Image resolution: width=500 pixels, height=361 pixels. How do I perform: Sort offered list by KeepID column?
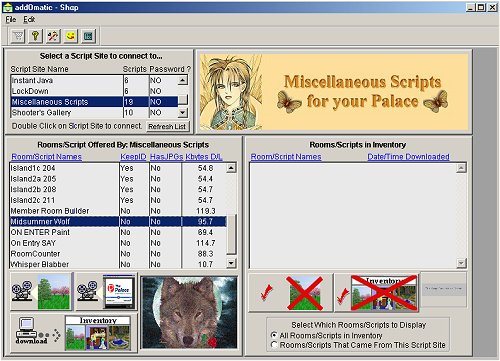pos(133,156)
